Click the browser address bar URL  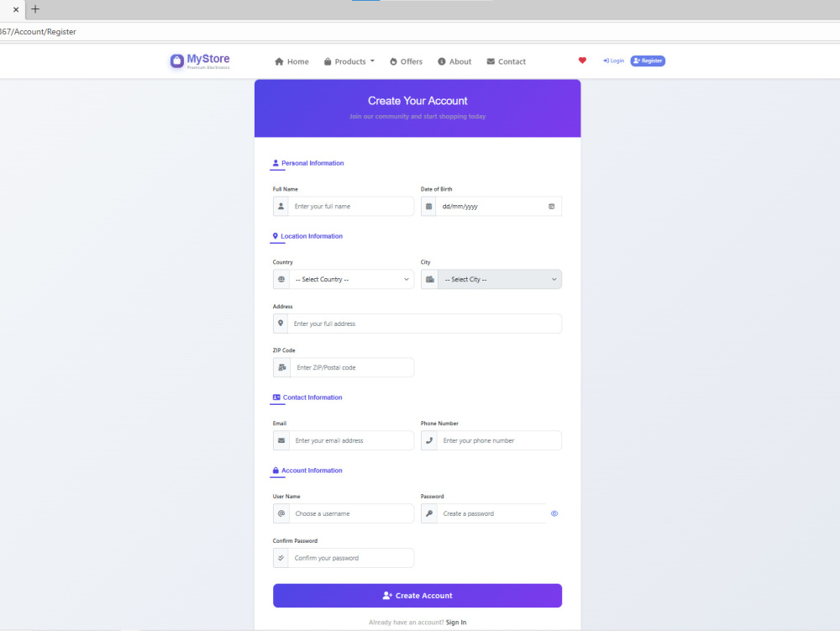pyautogui.click(x=38, y=32)
